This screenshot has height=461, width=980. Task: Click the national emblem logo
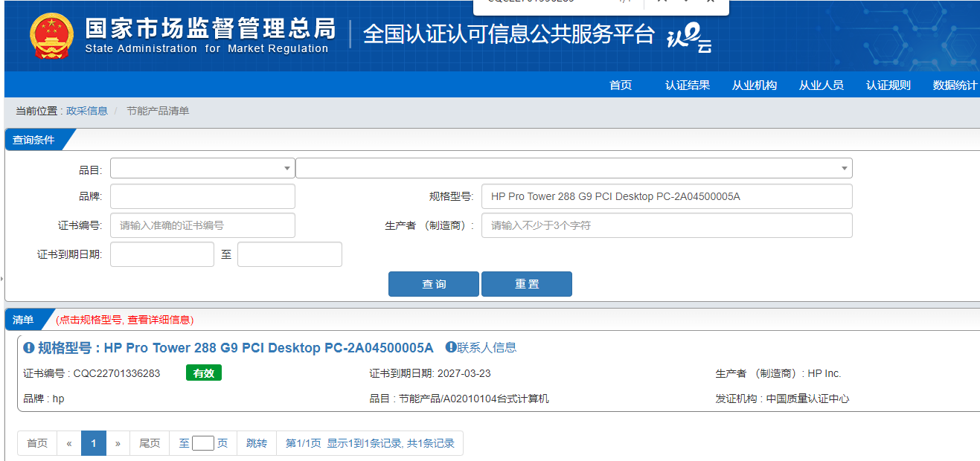[x=52, y=36]
